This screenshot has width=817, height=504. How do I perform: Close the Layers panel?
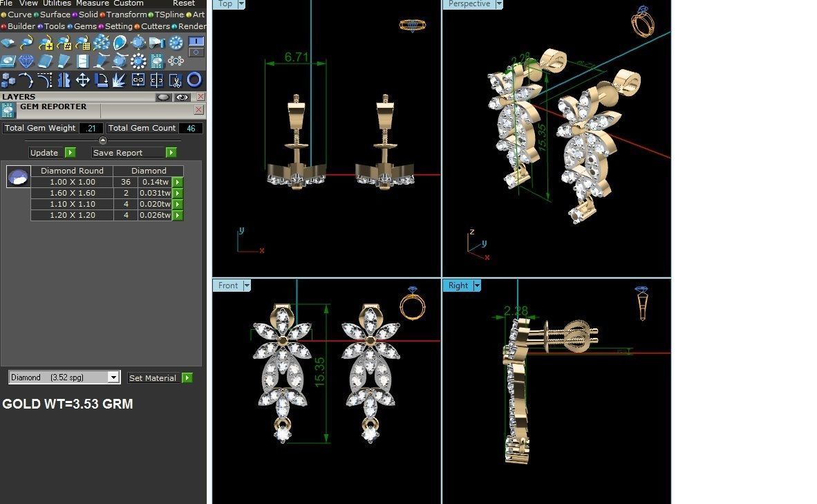pyautogui.click(x=200, y=97)
